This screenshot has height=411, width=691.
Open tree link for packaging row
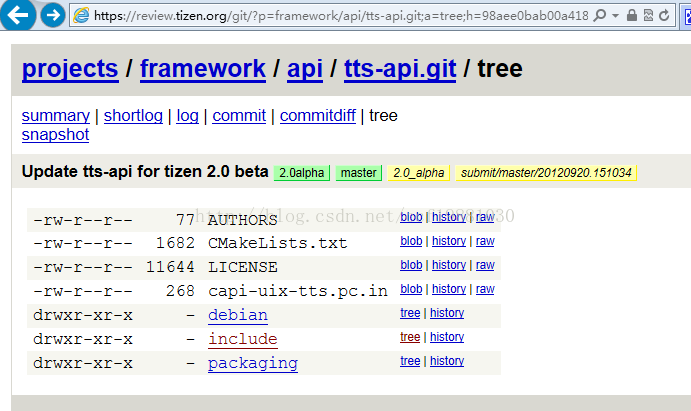pyautogui.click(x=410, y=361)
